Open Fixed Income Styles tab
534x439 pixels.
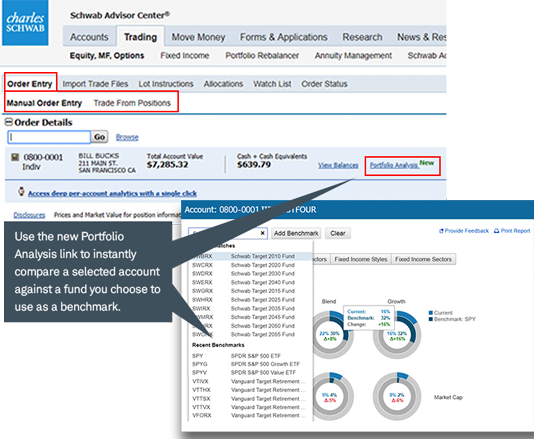[361, 259]
